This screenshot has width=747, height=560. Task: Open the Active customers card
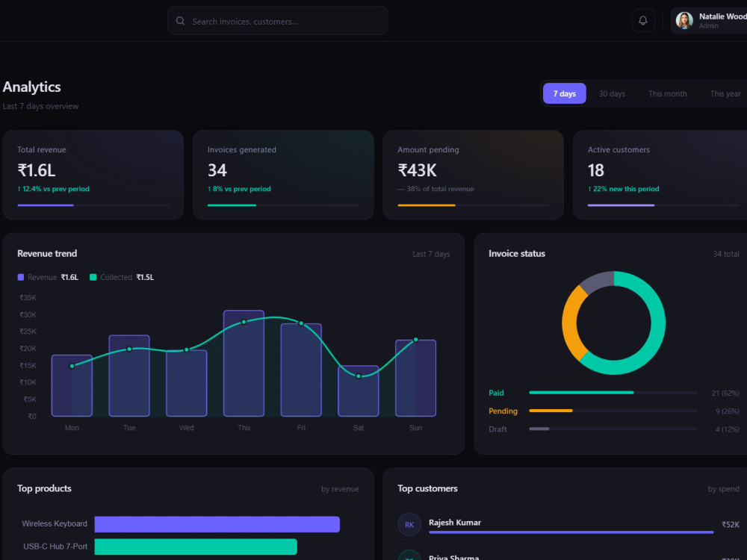[x=660, y=175]
